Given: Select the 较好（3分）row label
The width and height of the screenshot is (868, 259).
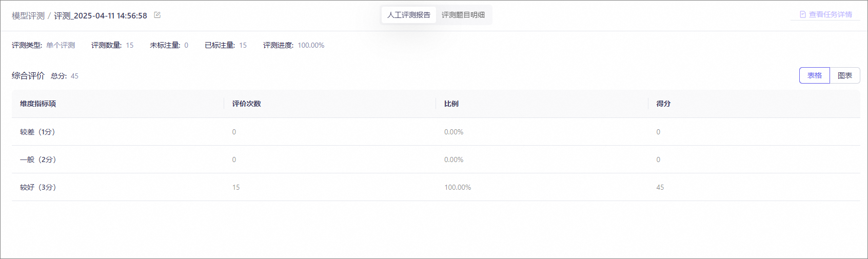Looking at the screenshot, I should (38, 187).
